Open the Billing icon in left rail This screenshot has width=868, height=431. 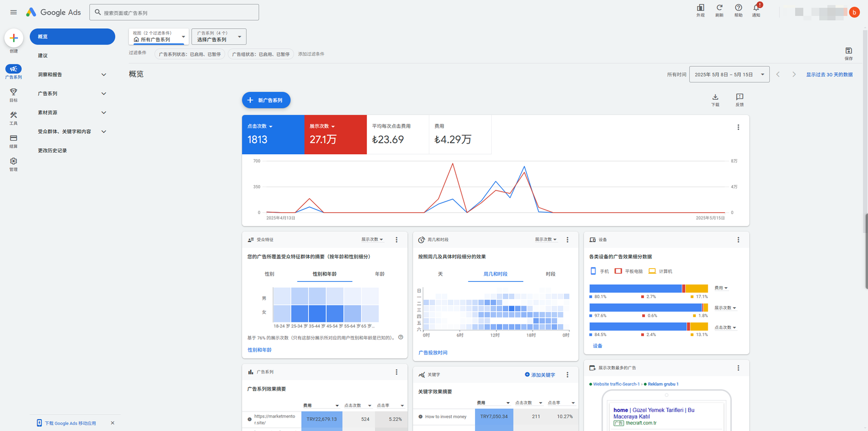pos(14,138)
